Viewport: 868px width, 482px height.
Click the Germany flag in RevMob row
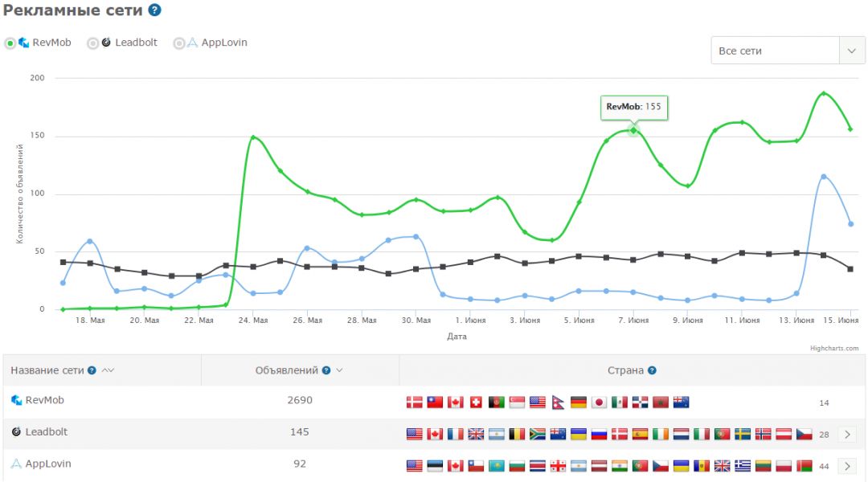[x=578, y=402]
